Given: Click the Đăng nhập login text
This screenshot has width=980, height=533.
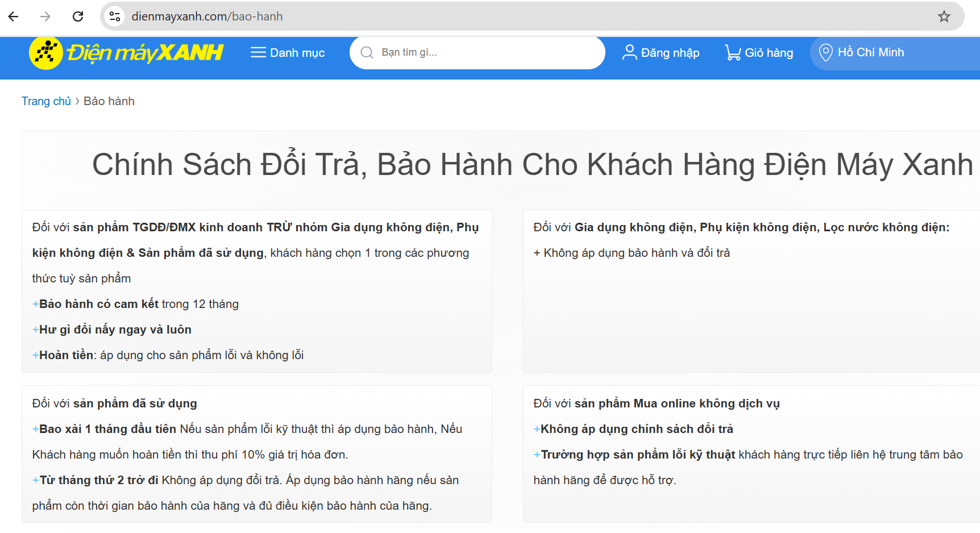Looking at the screenshot, I should click(x=670, y=53).
